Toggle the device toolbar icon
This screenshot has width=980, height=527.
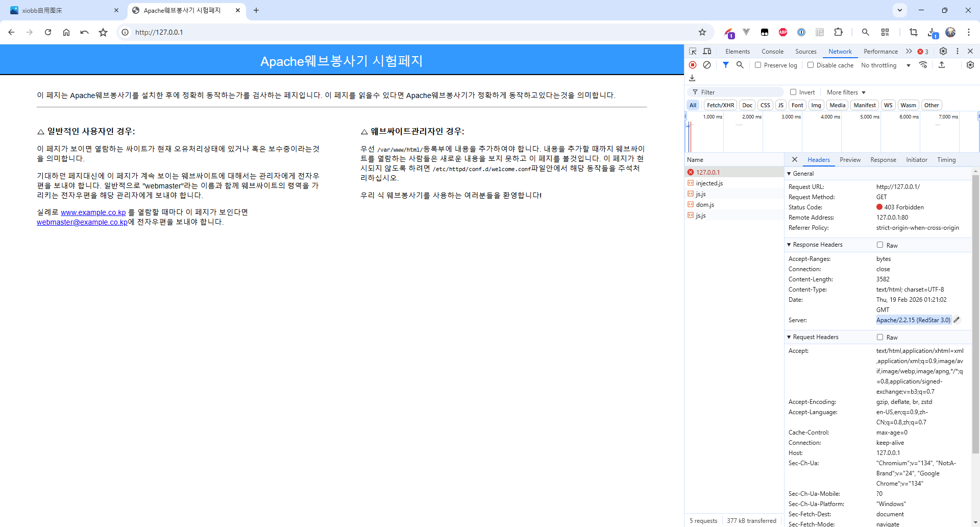(707, 51)
